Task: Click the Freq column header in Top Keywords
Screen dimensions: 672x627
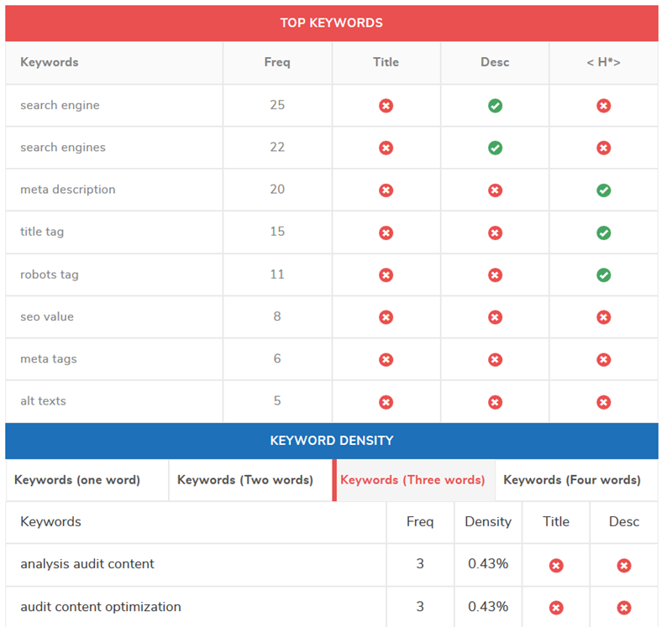Action: pos(277,62)
